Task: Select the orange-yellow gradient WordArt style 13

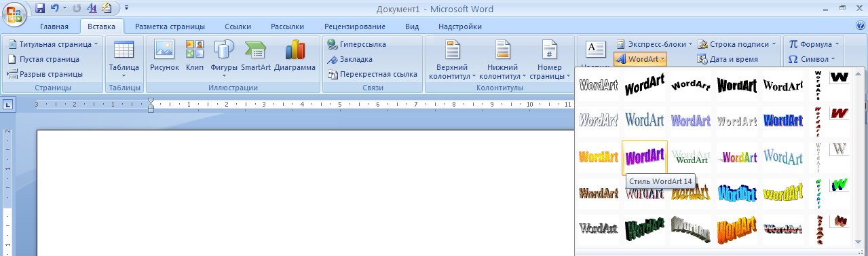Action: pyautogui.click(x=599, y=157)
